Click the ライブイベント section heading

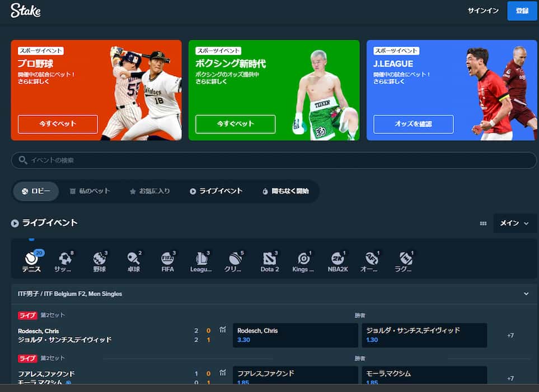(x=50, y=223)
